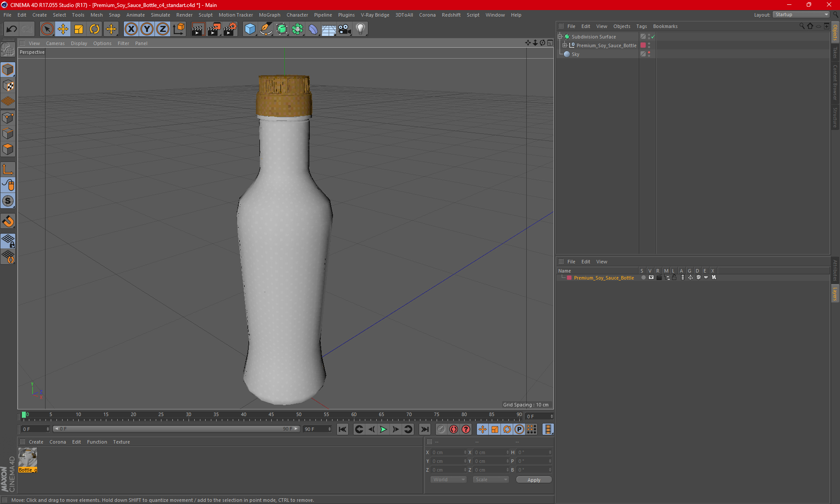This screenshot has height=504, width=840.
Task: Click layer color swatch in Layers panel
Action: coord(569,278)
